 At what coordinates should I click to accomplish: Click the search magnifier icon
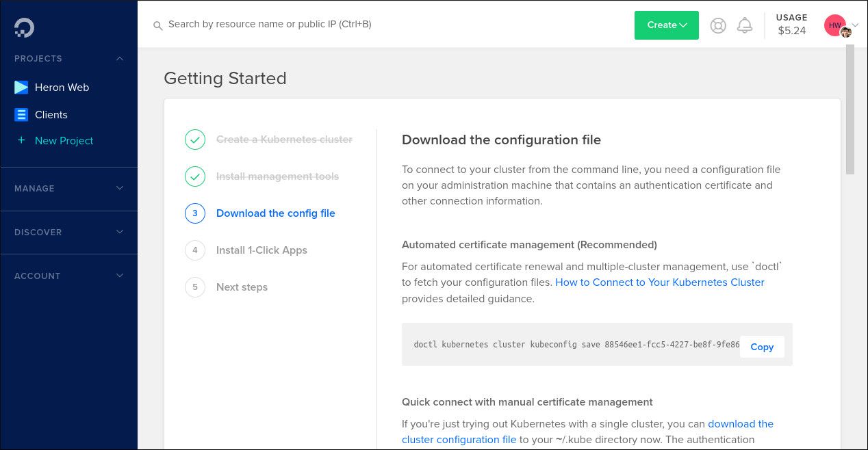158,25
